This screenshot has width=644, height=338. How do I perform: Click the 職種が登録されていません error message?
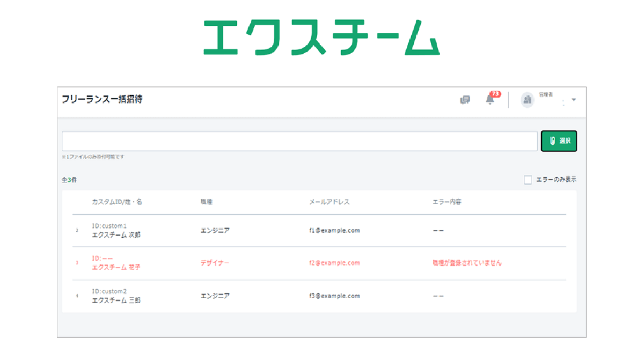point(467,263)
